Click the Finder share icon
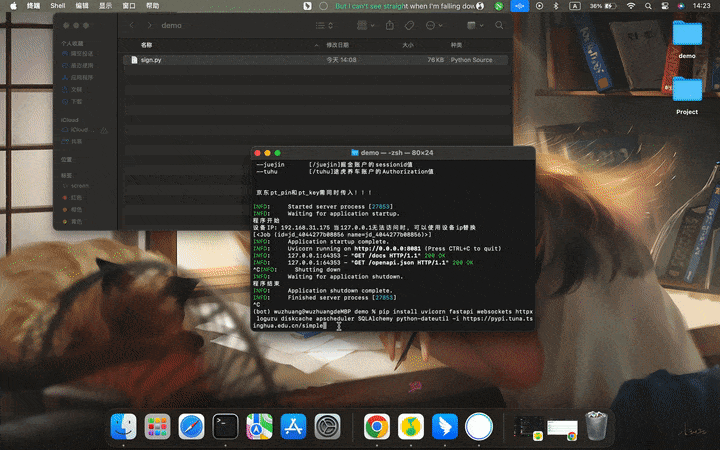 pos(390,25)
